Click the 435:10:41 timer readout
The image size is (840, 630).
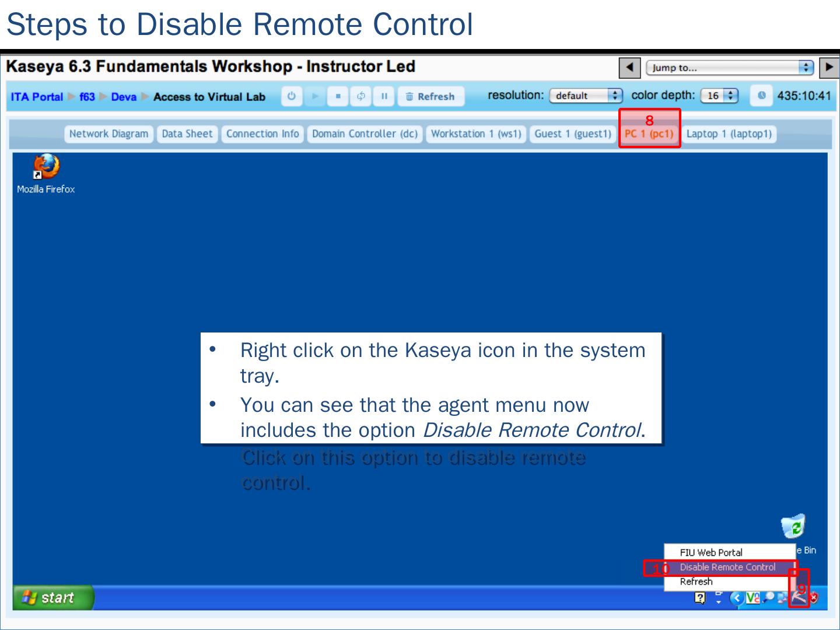click(x=804, y=96)
